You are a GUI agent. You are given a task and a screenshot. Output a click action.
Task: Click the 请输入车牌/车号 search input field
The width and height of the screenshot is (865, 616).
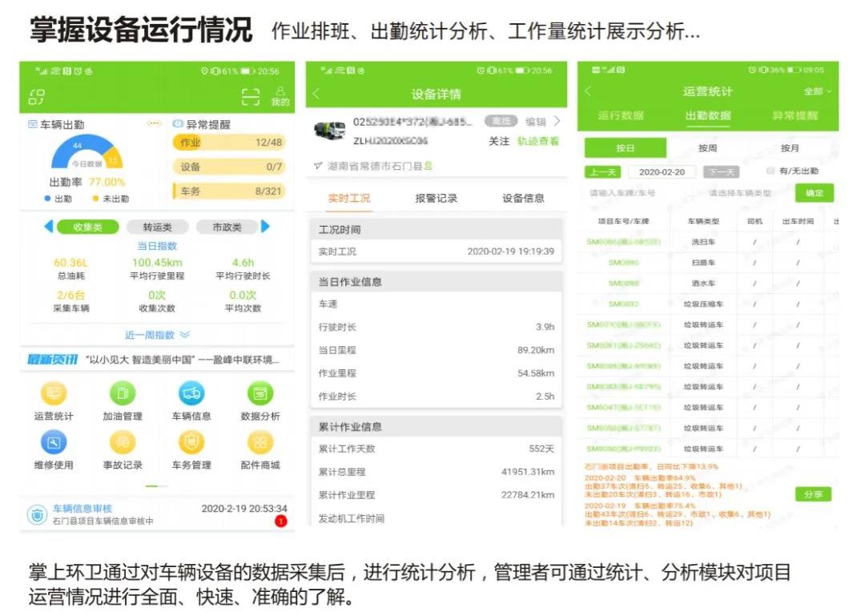coord(623,192)
